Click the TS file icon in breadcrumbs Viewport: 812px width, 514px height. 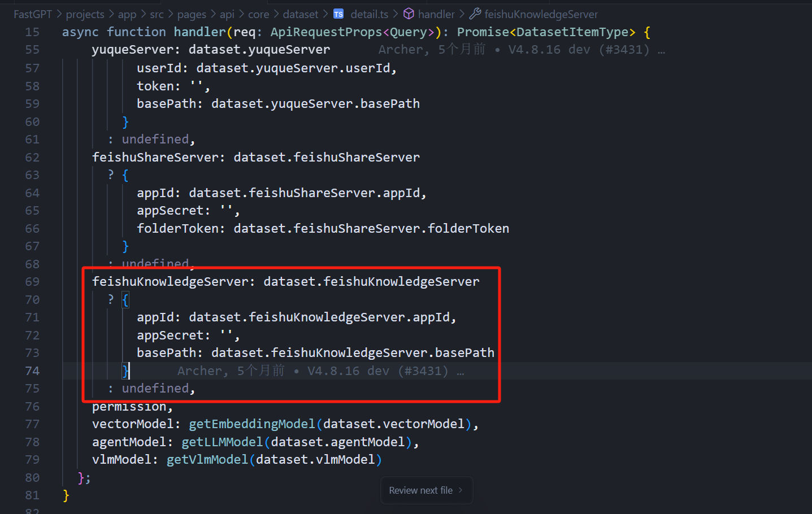[338, 14]
